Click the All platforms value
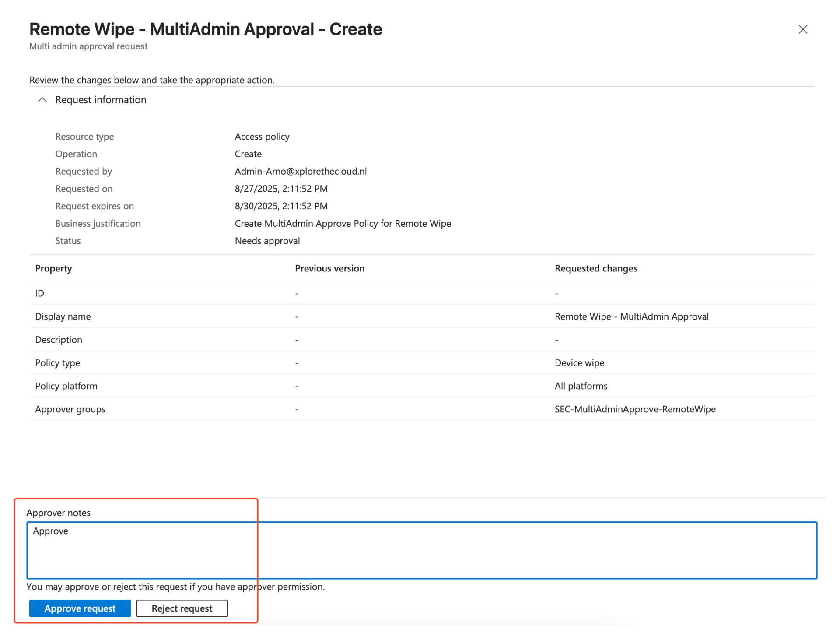Image resolution: width=840 pixels, height=640 pixels. (x=581, y=386)
